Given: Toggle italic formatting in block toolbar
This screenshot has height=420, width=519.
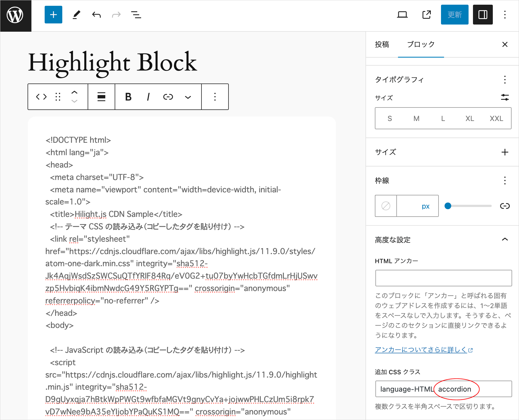Looking at the screenshot, I should click(148, 97).
